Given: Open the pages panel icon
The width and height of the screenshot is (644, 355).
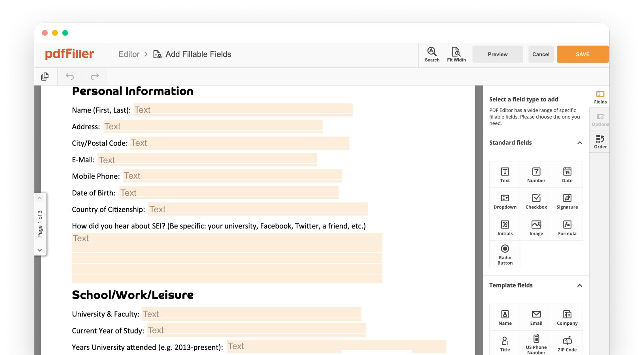Looking at the screenshot, I should [x=45, y=76].
